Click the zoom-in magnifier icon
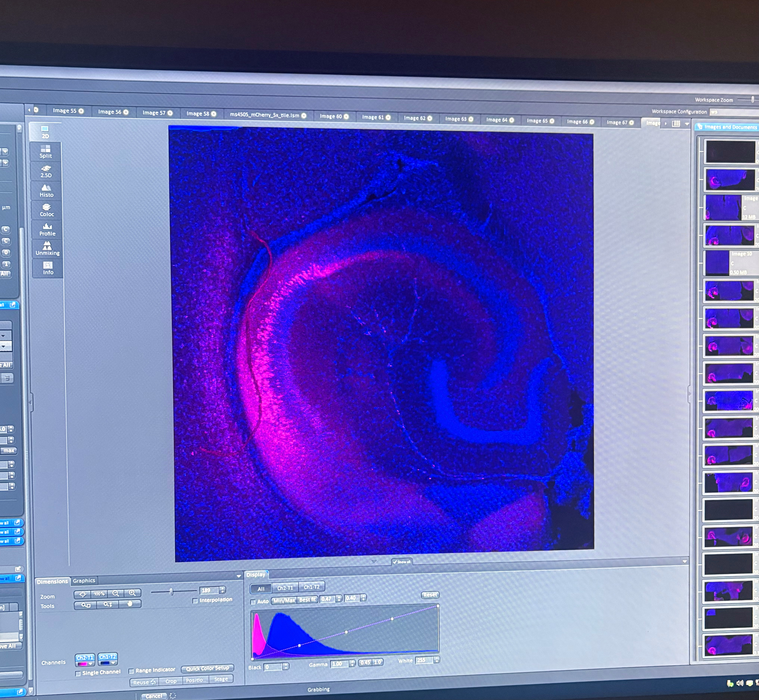759x700 pixels. [132, 593]
